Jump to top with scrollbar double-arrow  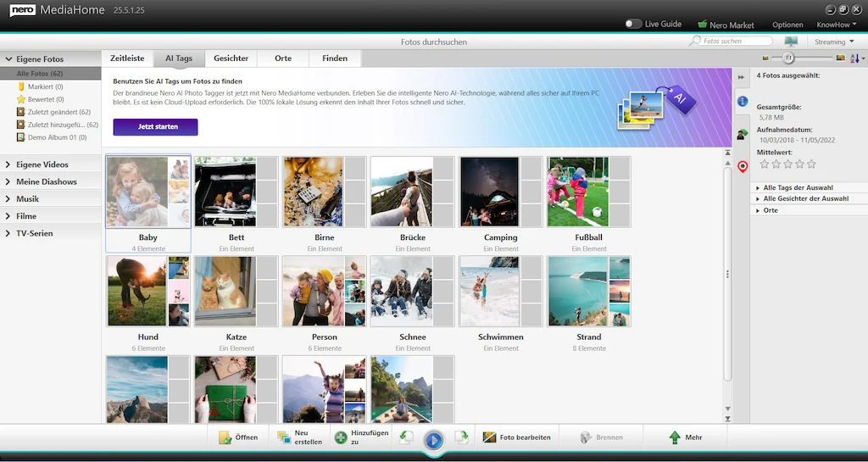coord(727,153)
